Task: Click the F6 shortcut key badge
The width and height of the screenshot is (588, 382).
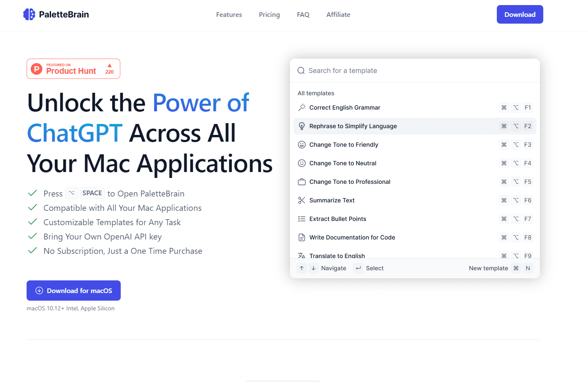Action: click(x=528, y=200)
